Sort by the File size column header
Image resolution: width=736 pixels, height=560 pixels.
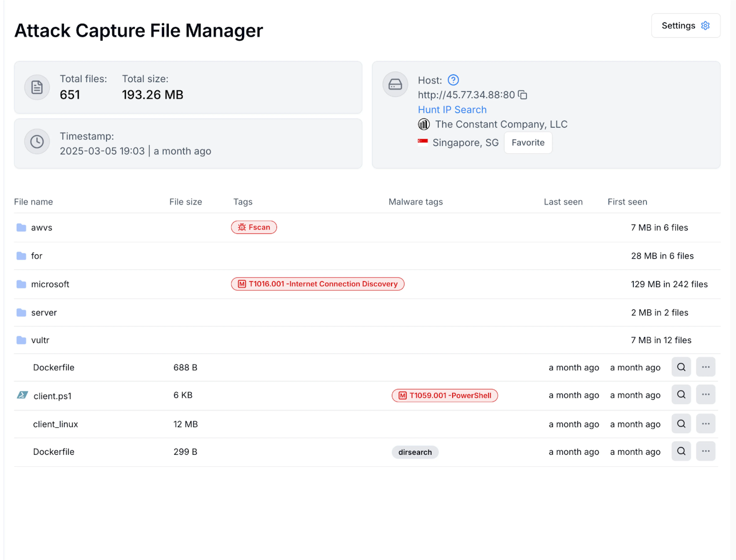(x=186, y=202)
